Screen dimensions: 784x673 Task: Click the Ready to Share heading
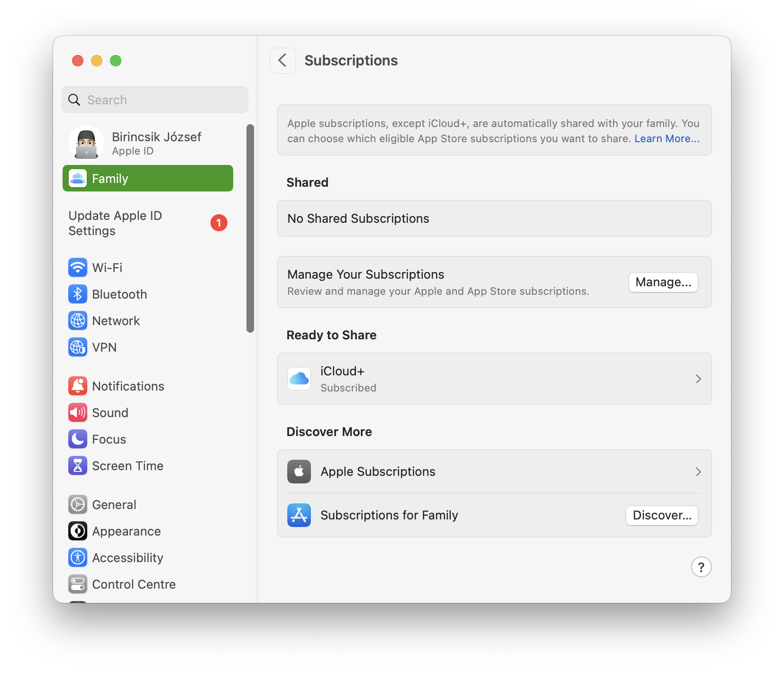point(331,335)
